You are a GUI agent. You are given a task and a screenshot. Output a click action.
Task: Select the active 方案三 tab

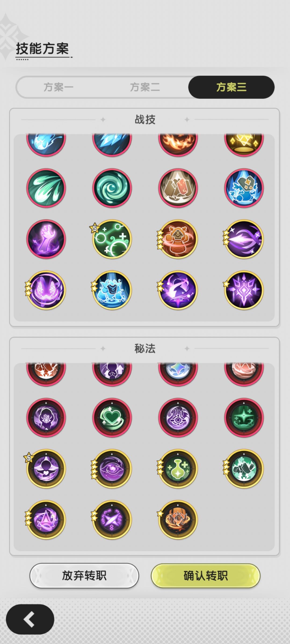click(231, 87)
